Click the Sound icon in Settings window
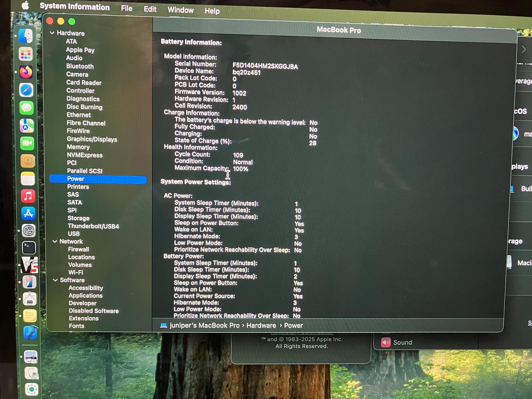 pos(386,342)
